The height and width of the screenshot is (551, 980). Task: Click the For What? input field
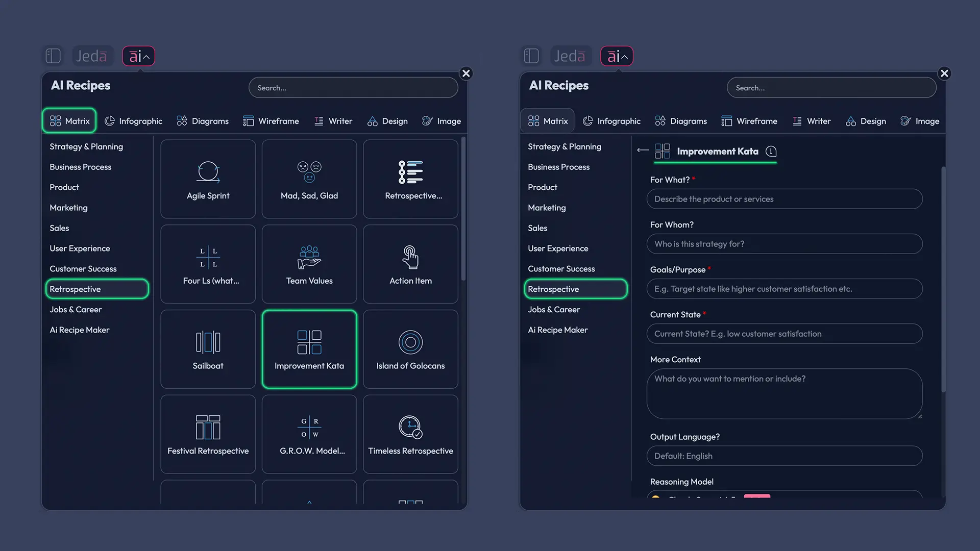pyautogui.click(x=784, y=199)
